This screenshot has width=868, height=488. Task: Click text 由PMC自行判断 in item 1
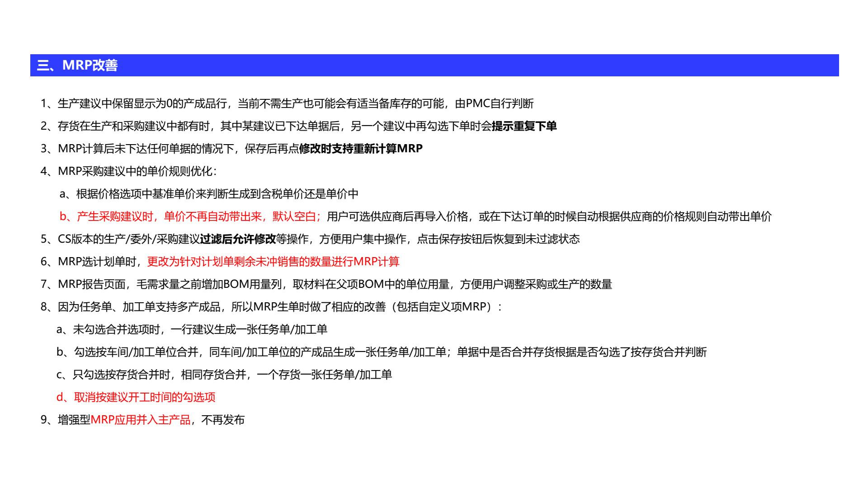pyautogui.click(x=494, y=103)
